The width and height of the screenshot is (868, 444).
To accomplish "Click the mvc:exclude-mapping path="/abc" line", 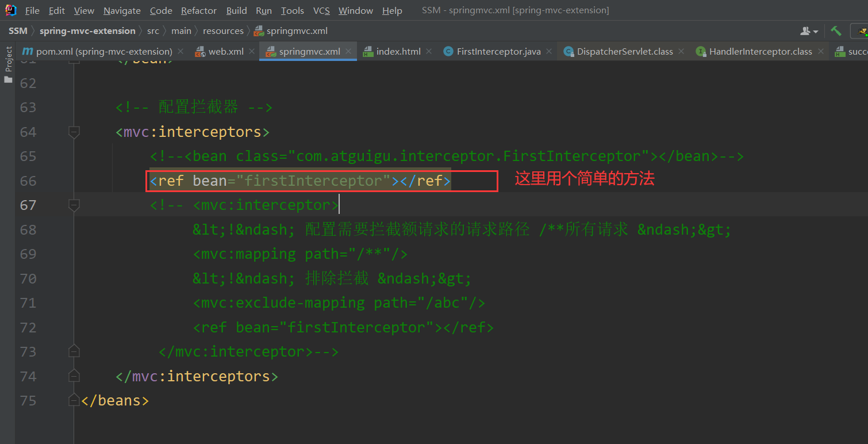I will (339, 303).
